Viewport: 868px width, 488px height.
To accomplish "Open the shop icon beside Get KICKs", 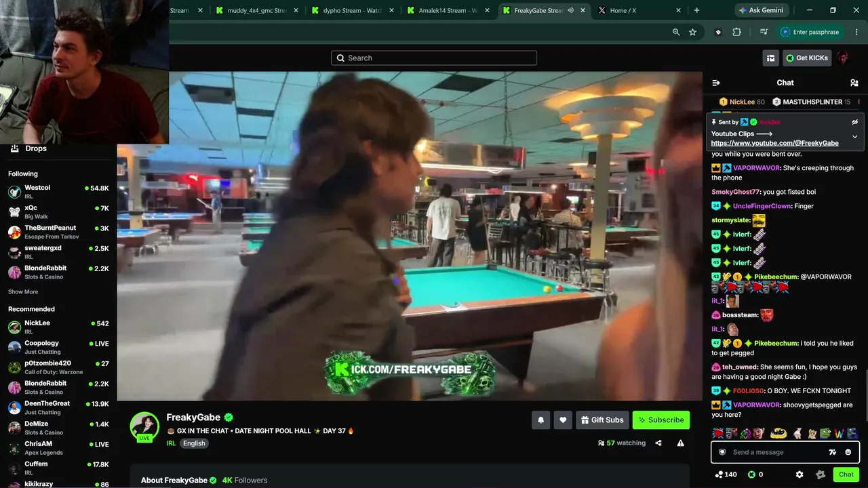I will [x=770, y=58].
